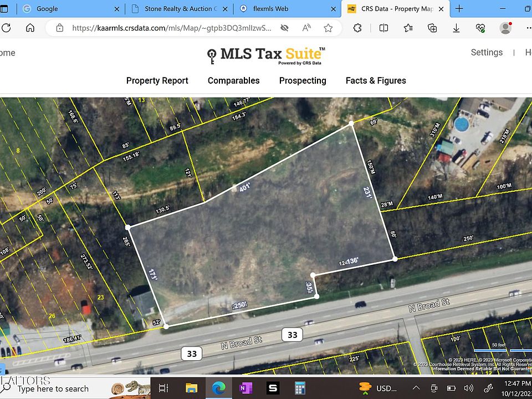Show hidden system tray icons chevron
The height and width of the screenshot is (399, 532).
416,388
